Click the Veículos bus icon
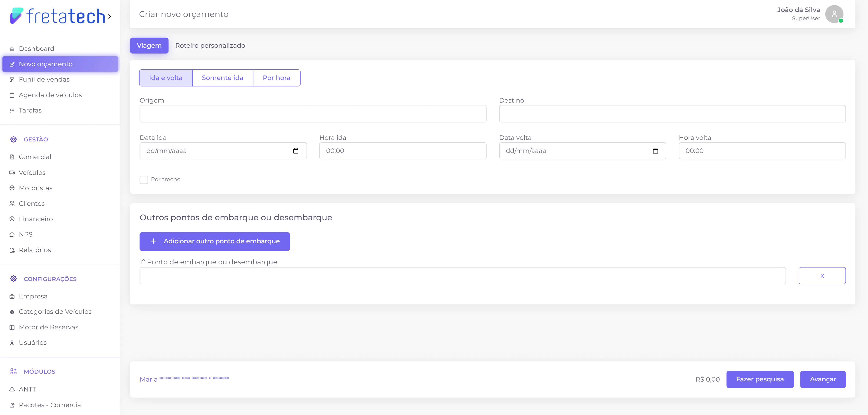The height and width of the screenshot is (415, 868). 12,172
